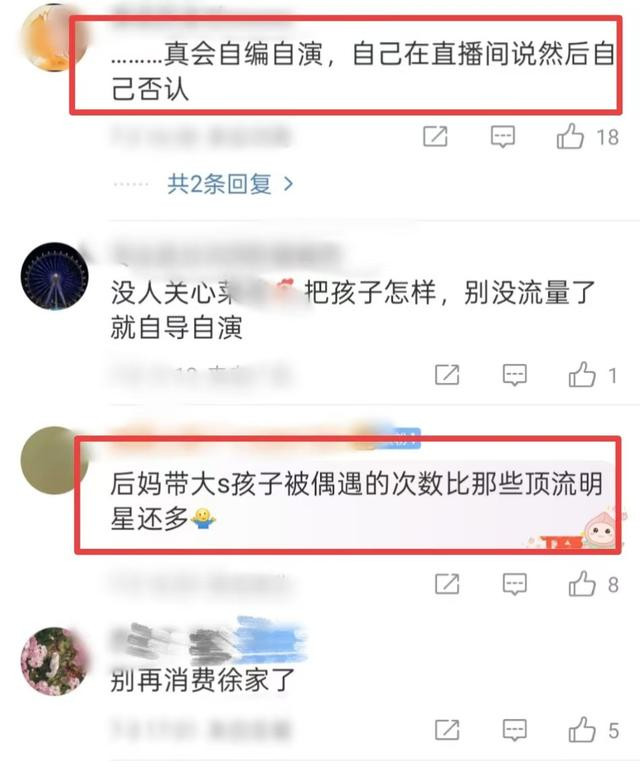The height and width of the screenshot is (767, 640).
Task: Reply to the comment with 18 likes
Action: point(503,136)
